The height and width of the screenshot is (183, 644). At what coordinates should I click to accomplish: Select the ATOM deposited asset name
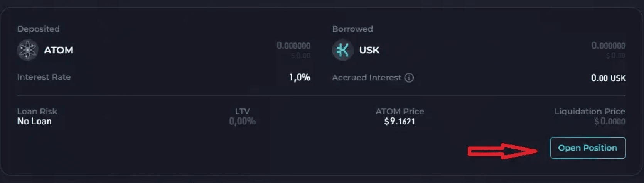point(59,50)
